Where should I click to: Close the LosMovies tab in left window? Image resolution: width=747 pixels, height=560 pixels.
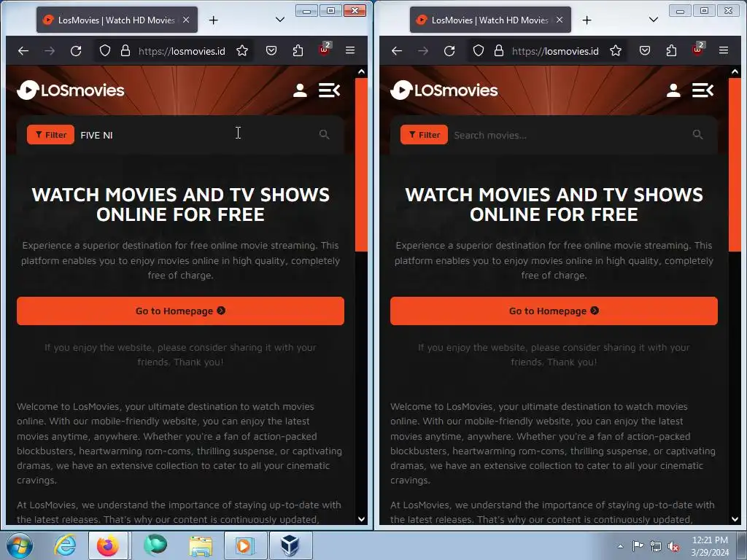186,20
